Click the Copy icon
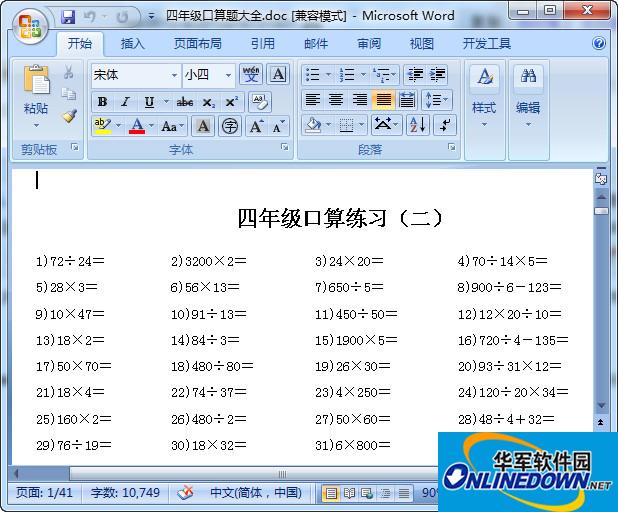The image size is (618, 512). [x=69, y=94]
